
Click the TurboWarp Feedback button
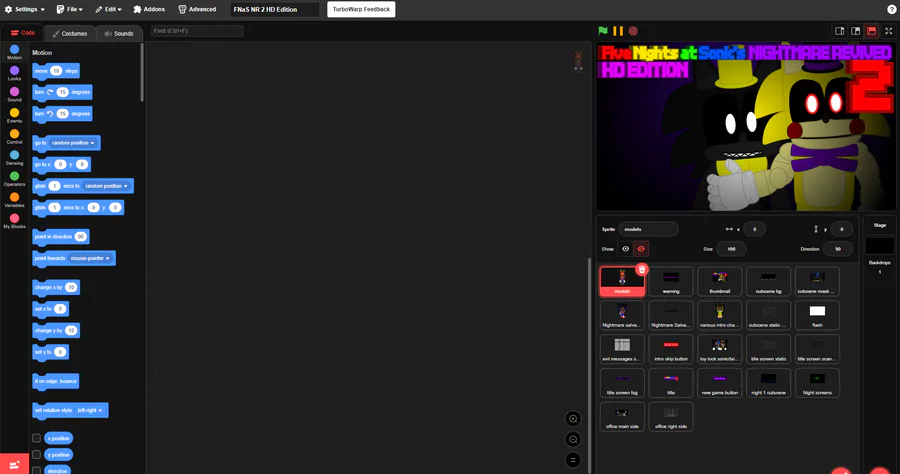pyautogui.click(x=361, y=9)
